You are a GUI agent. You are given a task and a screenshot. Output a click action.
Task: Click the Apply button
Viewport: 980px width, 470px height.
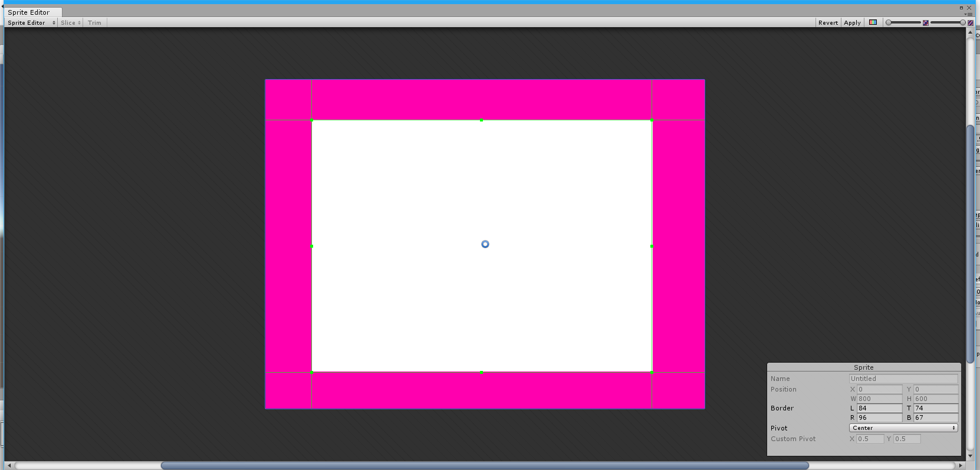852,22
